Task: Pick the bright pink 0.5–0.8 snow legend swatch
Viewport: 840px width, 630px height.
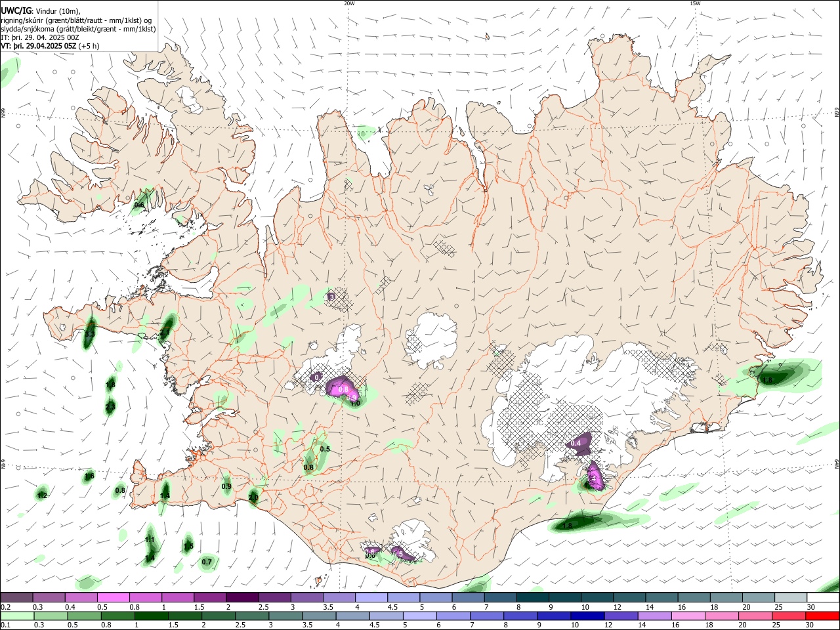Action: [x=114, y=597]
